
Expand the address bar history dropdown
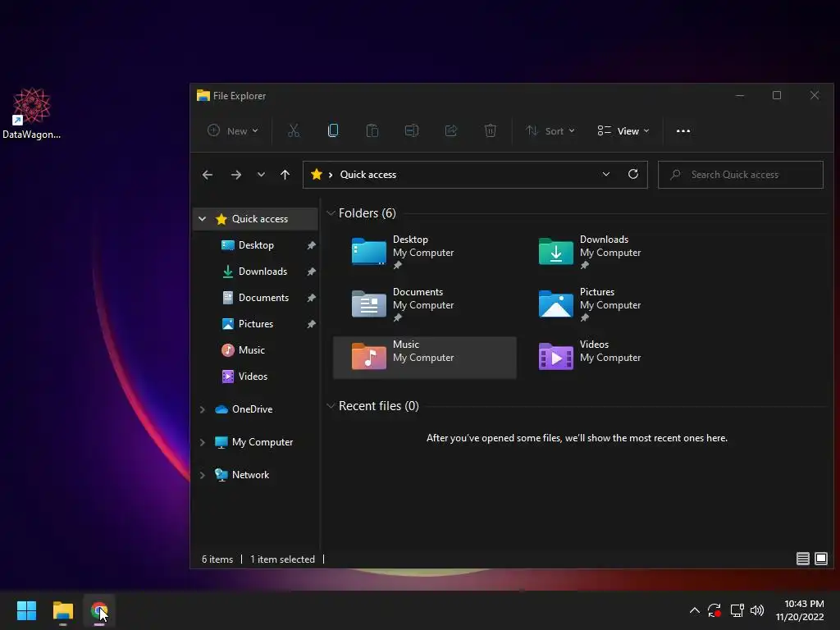point(606,174)
